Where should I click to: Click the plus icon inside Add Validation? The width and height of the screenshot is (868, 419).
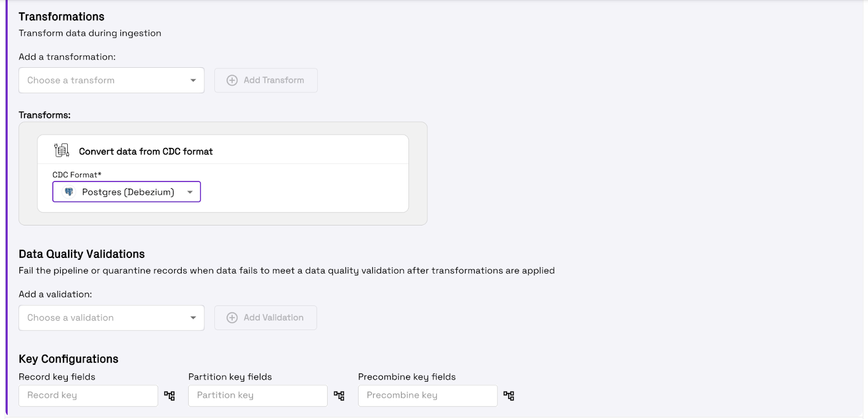click(x=232, y=318)
